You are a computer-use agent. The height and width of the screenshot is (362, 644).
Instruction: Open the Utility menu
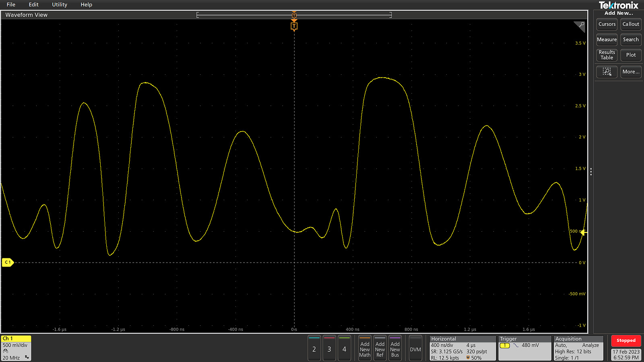(59, 4)
